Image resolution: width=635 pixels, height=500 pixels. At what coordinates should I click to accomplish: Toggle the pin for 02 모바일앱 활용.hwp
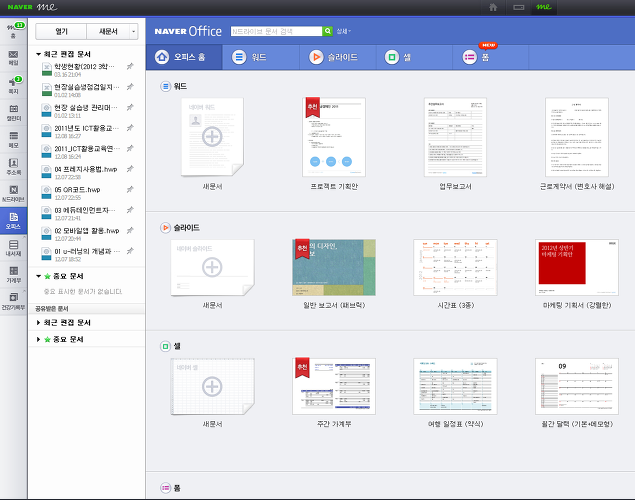[130, 230]
